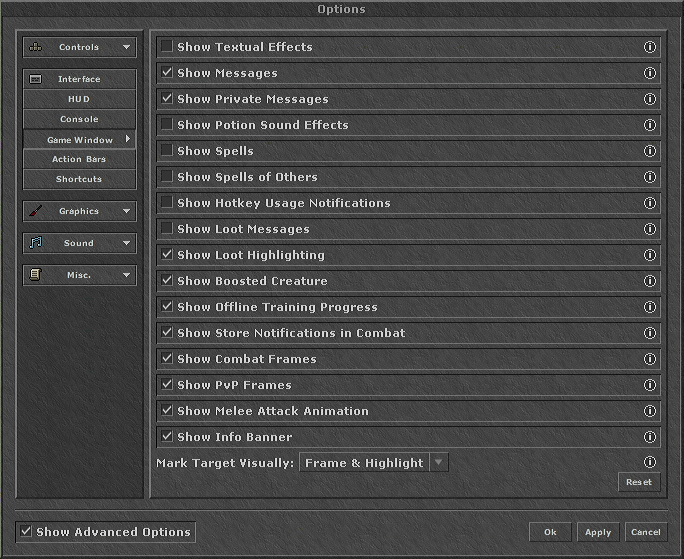Expand the Graphics section arrow
Image resolution: width=684 pixels, height=559 pixels.
[127, 211]
